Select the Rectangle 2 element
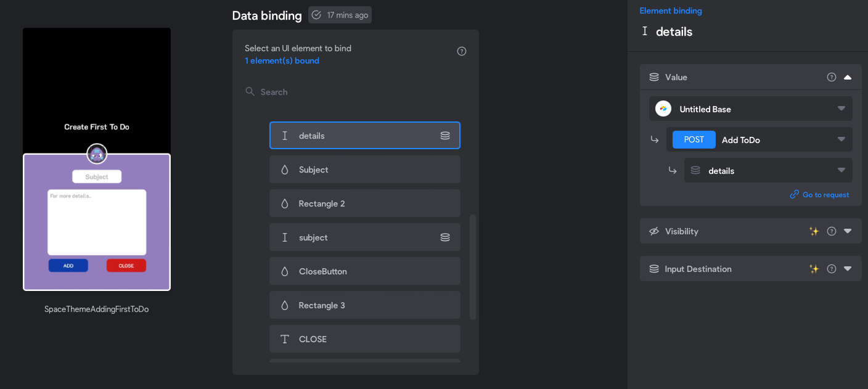The image size is (868, 389). click(365, 203)
